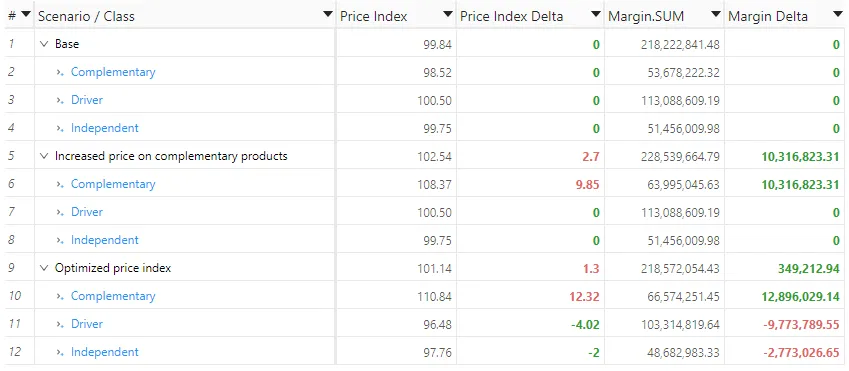
Task: Select the Price Index cell 110.84
Action: [x=396, y=296]
